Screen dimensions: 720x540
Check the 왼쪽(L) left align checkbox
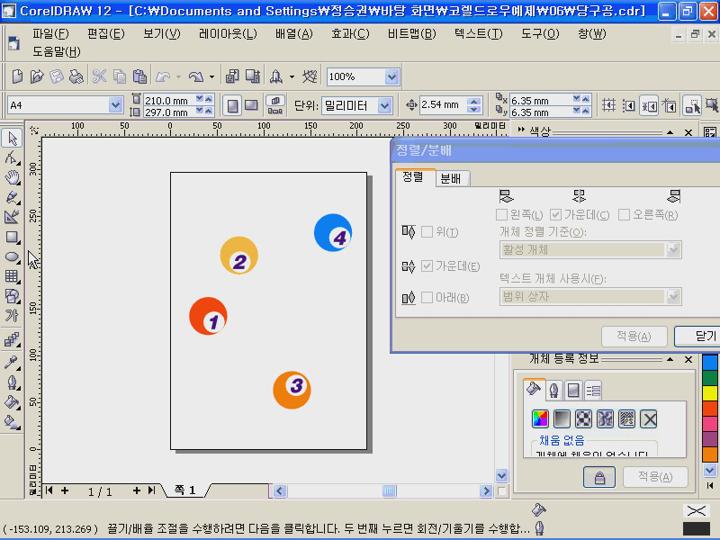point(502,214)
